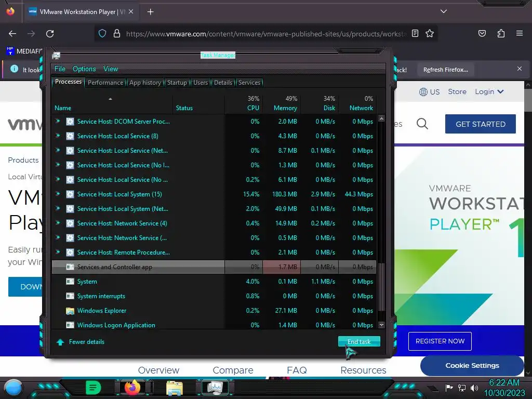Toggle Firefox reader view icon
Screen dimensions: 532x399
pyautogui.click(x=415, y=33)
